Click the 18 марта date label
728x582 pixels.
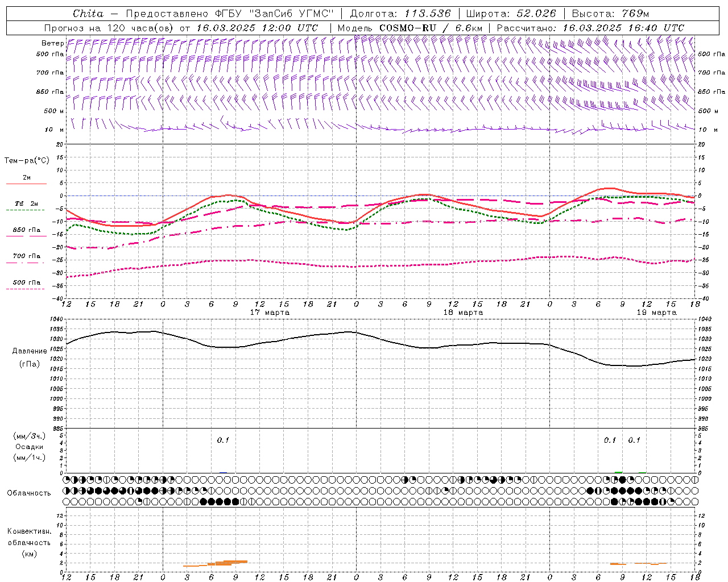click(463, 313)
